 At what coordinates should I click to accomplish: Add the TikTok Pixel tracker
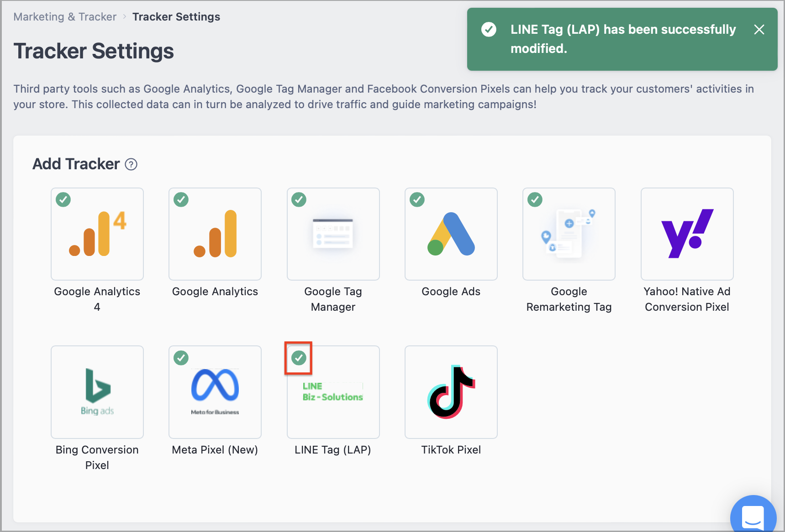tap(451, 392)
